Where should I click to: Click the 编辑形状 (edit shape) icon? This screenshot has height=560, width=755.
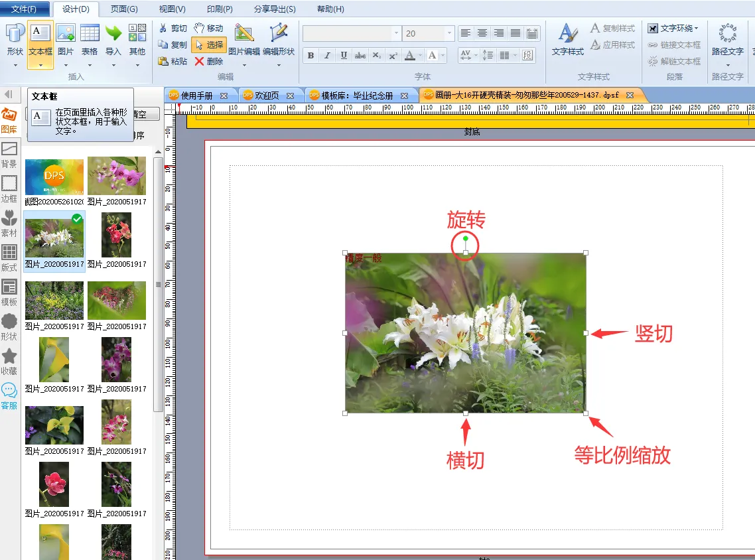click(x=279, y=33)
